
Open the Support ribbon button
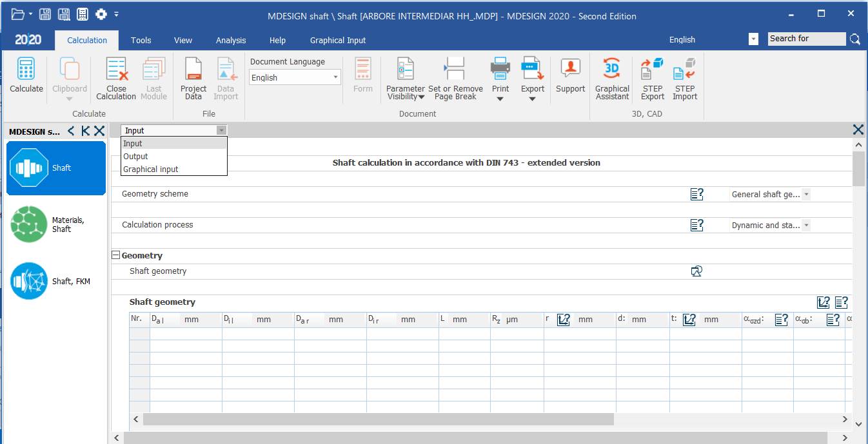point(570,76)
